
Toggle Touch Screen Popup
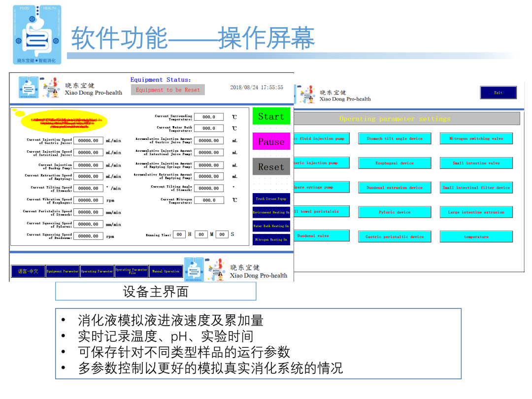271,199
